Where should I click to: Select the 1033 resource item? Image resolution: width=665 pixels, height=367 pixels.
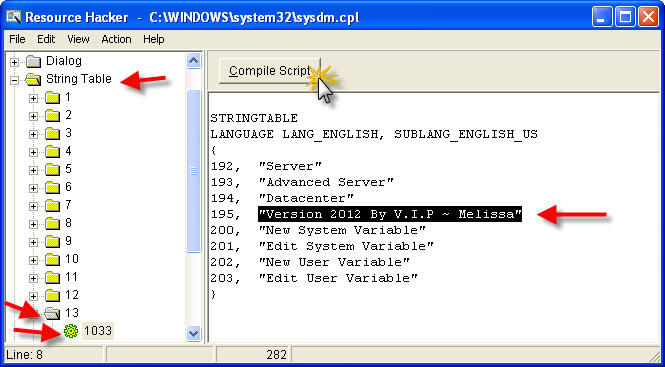pos(98,331)
